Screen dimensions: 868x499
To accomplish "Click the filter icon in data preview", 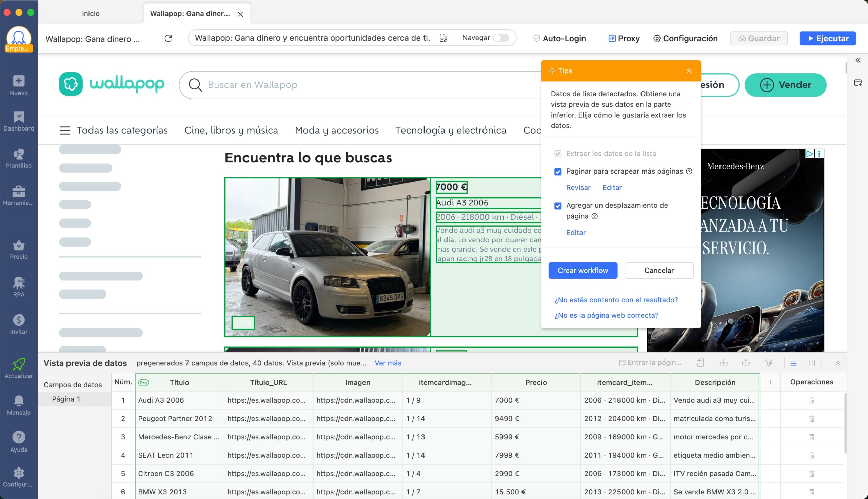I will [769, 363].
